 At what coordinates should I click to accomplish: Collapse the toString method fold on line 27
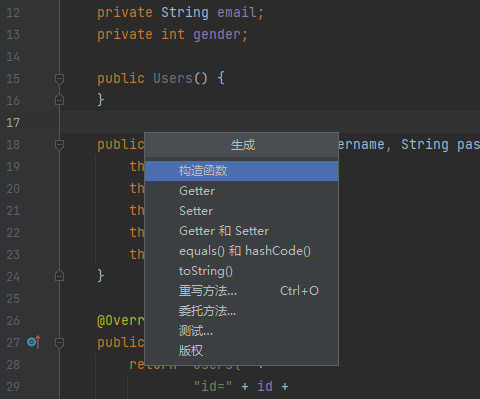(59, 343)
